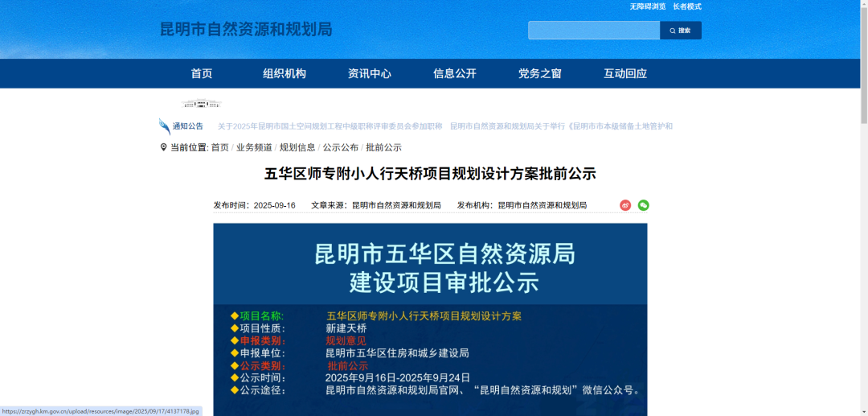This screenshot has width=868, height=416.
Task: Go to 规划信息 in the breadcrumb
Action: coord(297,147)
